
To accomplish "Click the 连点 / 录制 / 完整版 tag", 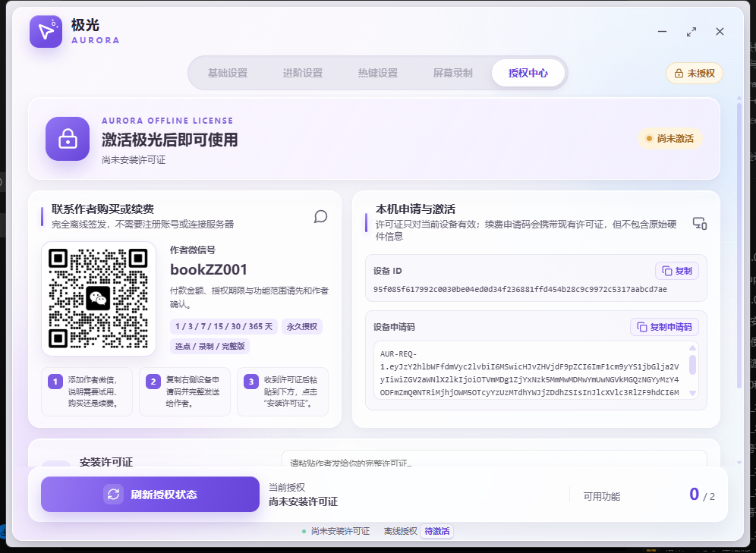I will 209,347.
